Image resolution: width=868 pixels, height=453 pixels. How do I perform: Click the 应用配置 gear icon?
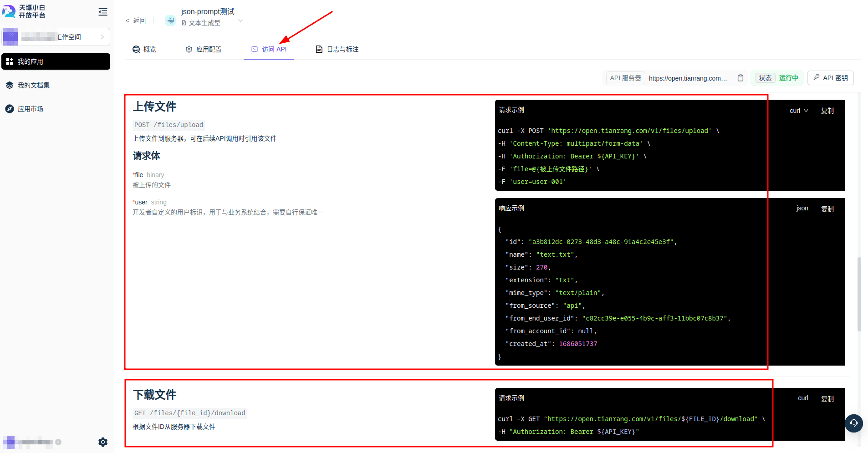point(189,49)
